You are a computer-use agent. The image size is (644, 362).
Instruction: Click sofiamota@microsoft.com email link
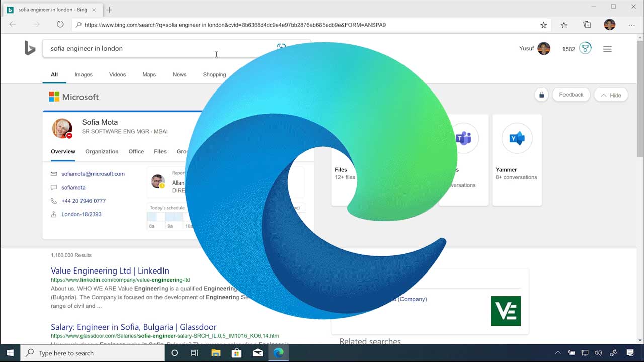pyautogui.click(x=93, y=174)
